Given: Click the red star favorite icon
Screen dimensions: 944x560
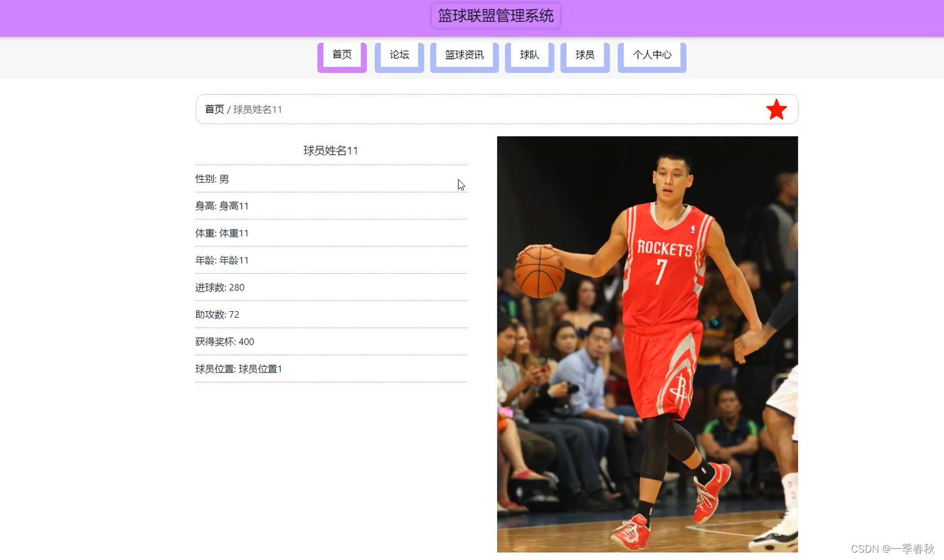Looking at the screenshot, I should [776, 109].
